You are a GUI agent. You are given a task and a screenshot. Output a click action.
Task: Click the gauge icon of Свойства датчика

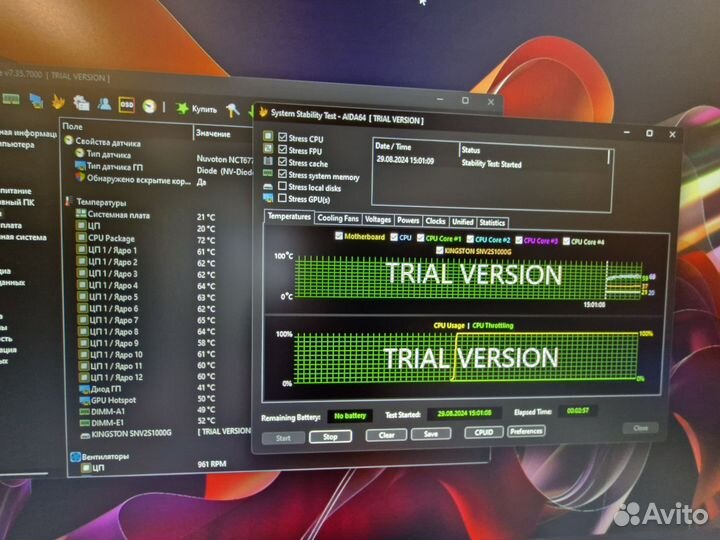(x=69, y=140)
